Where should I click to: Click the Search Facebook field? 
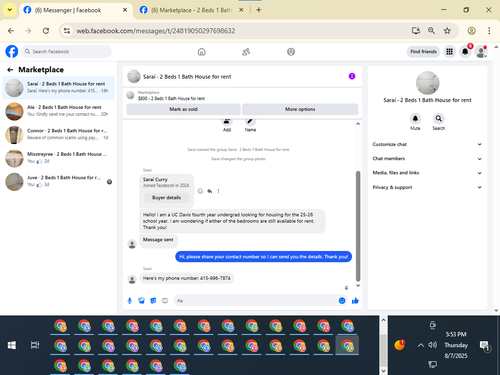pos(67,52)
